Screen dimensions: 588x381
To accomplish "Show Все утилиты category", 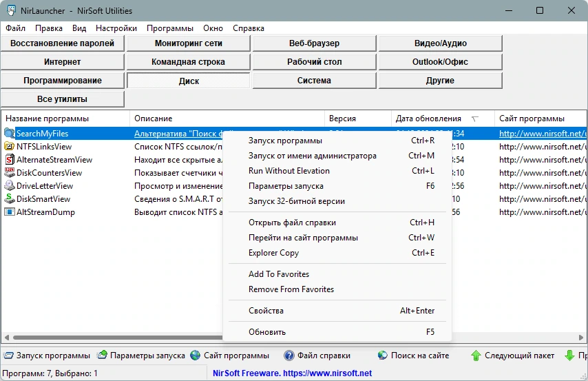I will pos(62,99).
